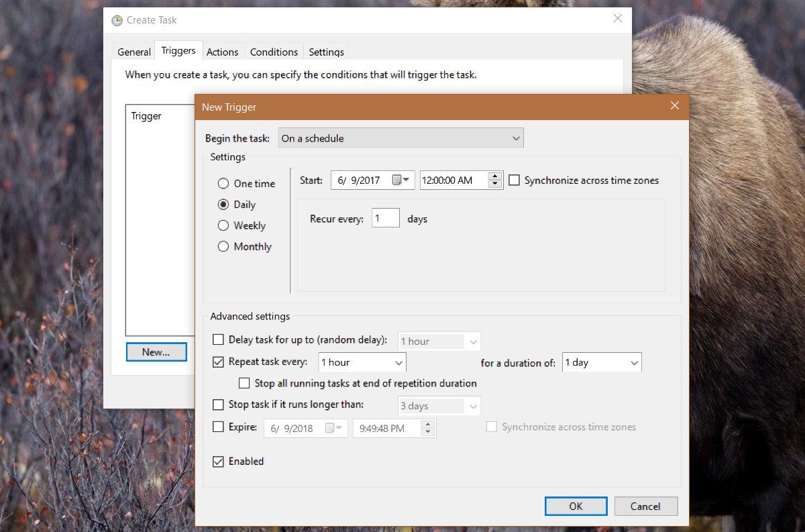The width and height of the screenshot is (805, 532).
Task: Click the OK button
Action: pyautogui.click(x=575, y=506)
